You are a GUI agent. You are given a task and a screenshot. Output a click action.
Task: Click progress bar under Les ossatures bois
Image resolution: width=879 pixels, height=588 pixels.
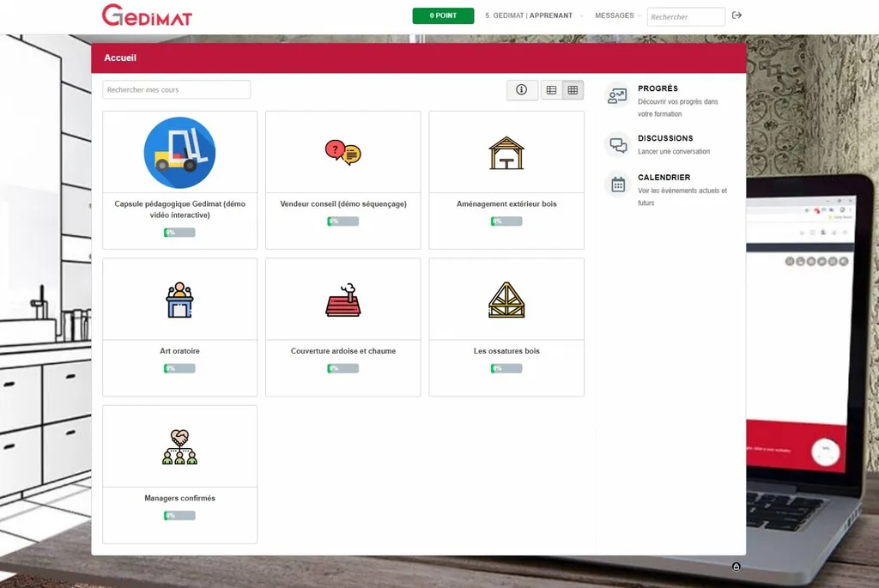point(506,368)
